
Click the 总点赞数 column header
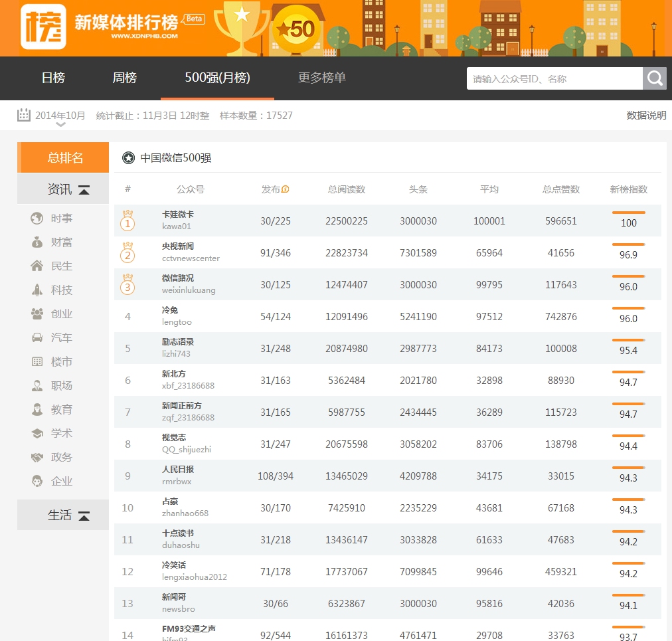coord(560,189)
